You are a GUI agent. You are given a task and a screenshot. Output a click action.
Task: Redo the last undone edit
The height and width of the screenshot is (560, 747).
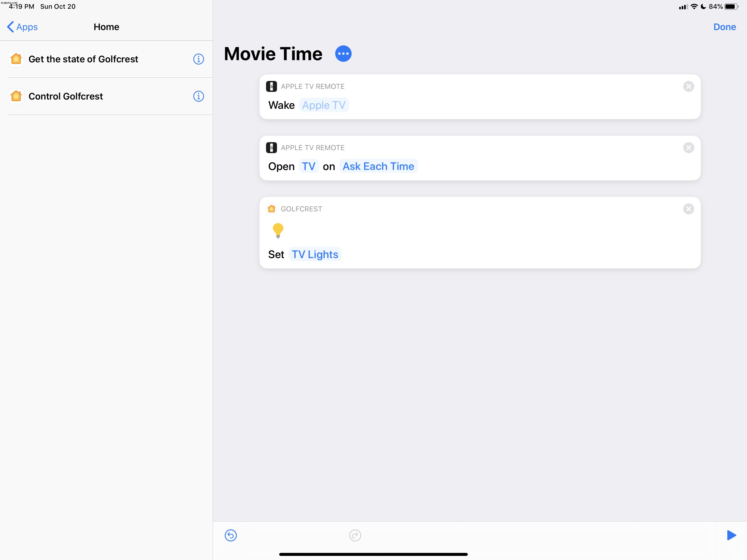(x=355, y=535)
